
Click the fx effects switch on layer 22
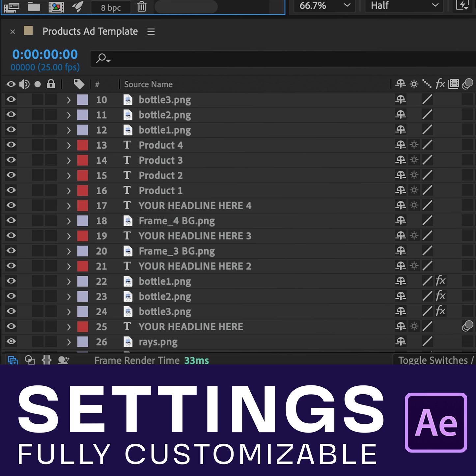click(x=440, y=281)
